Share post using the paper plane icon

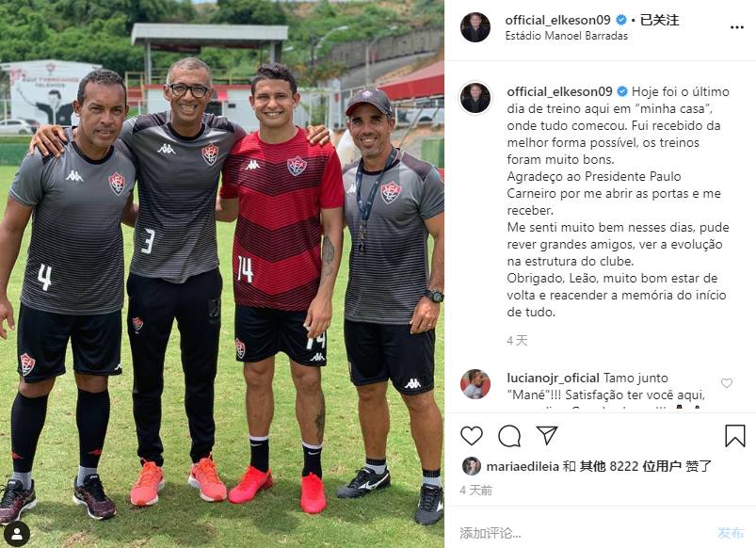click(x=547, y=435)
